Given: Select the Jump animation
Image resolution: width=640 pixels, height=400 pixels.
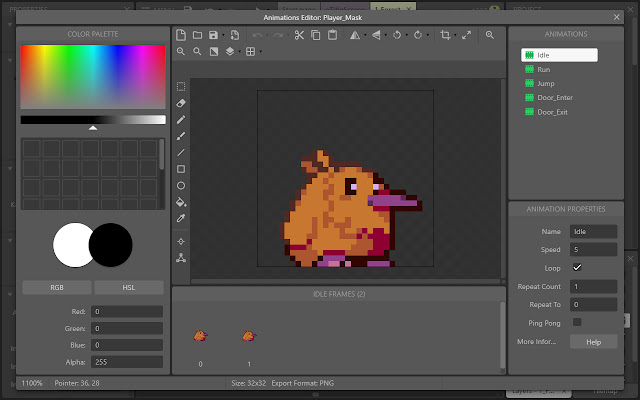Looking at the screenshot, I should [545, 83].
